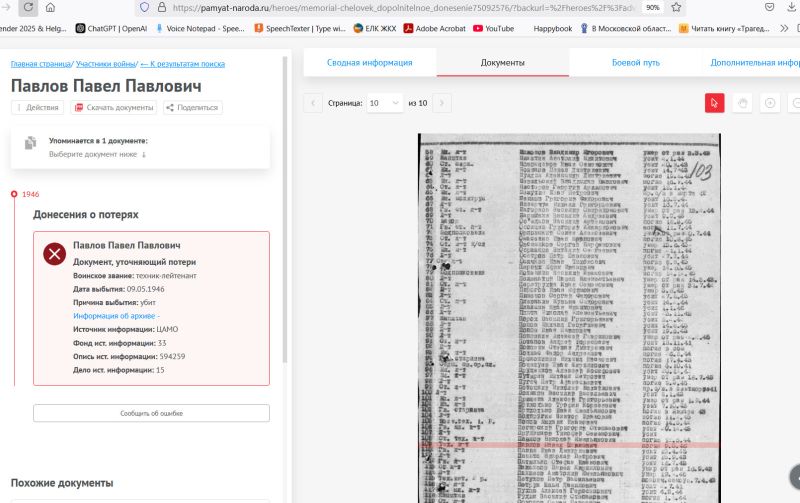This screenshot has width=800, height=503.
Task: Go to Главная страница breadcrumb
Action: pyautogui.click(x=41, y=64)
